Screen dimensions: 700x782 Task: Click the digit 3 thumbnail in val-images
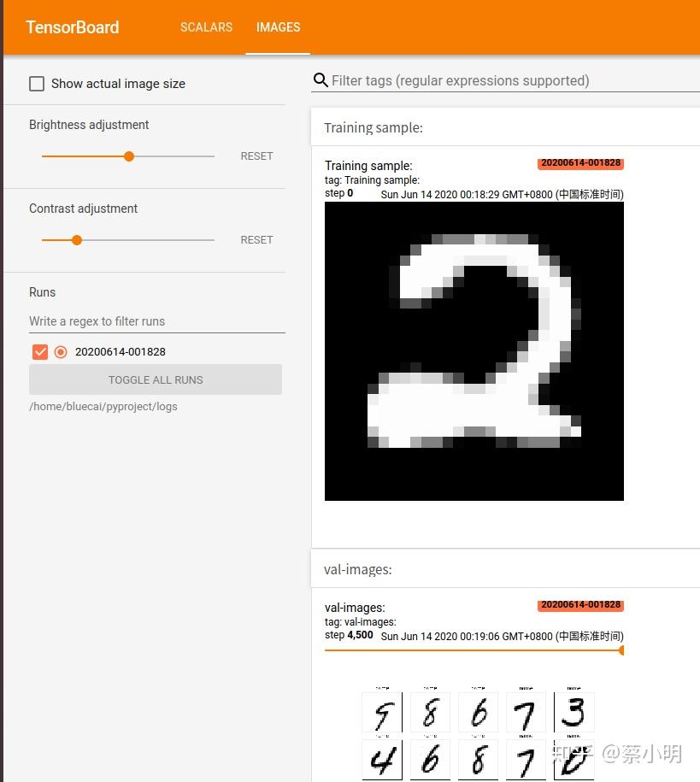574,712
